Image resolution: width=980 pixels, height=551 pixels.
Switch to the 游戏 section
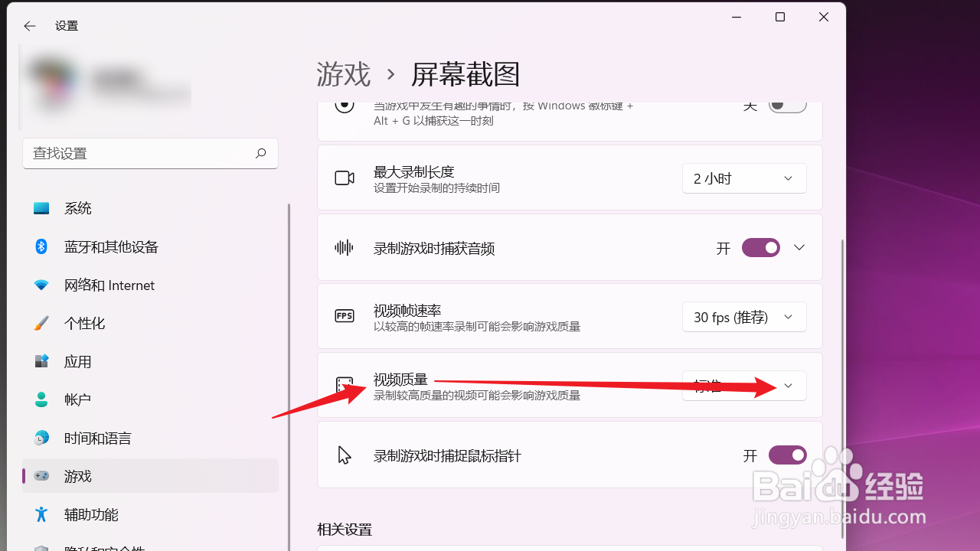77,475
